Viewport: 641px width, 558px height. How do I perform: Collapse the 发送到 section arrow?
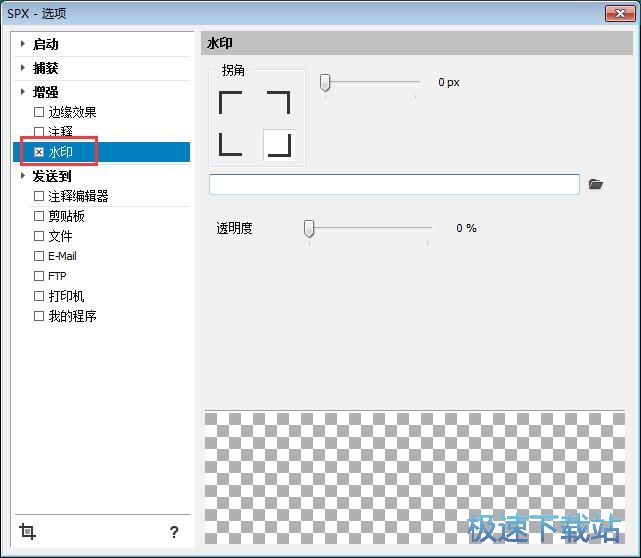click(23, 175)
